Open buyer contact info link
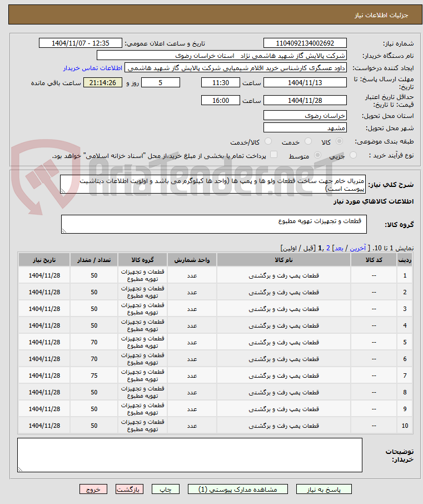Image resolution: width=423 pixels, height=504 pixels. click(93, 68)
